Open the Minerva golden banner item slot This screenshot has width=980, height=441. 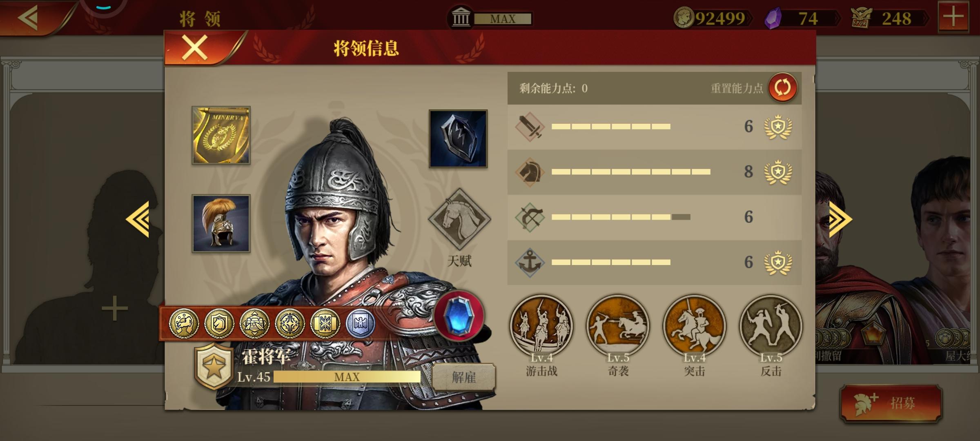(x=221, y=136)
